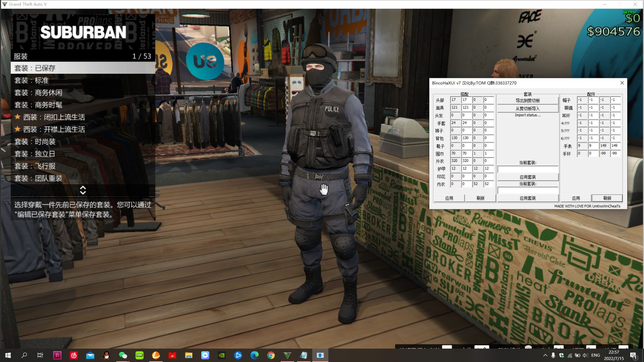Open the Wi-Fi network tray icon
The height and width of the screenshot is (362, 644).
569,355
